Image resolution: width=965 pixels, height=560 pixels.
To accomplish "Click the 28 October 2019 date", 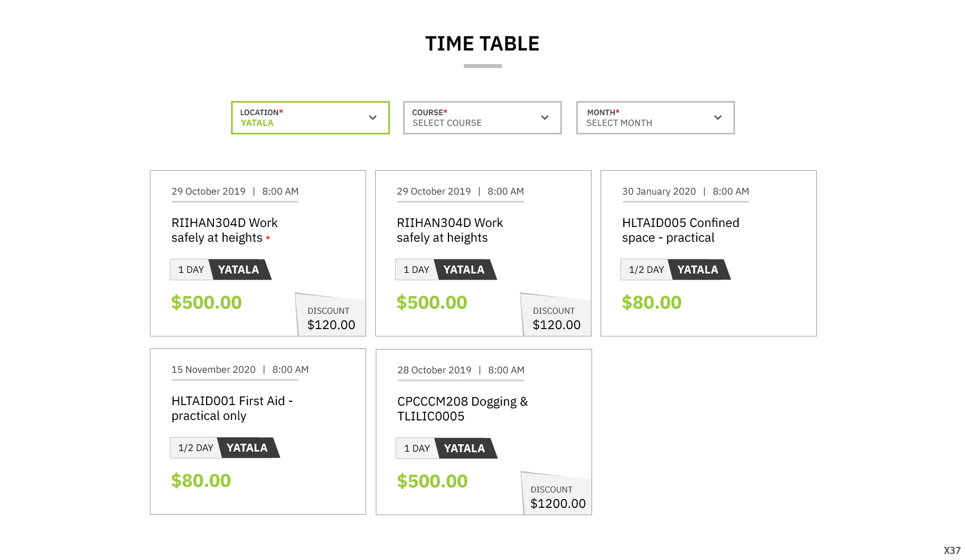I will [x=434, y=370].
